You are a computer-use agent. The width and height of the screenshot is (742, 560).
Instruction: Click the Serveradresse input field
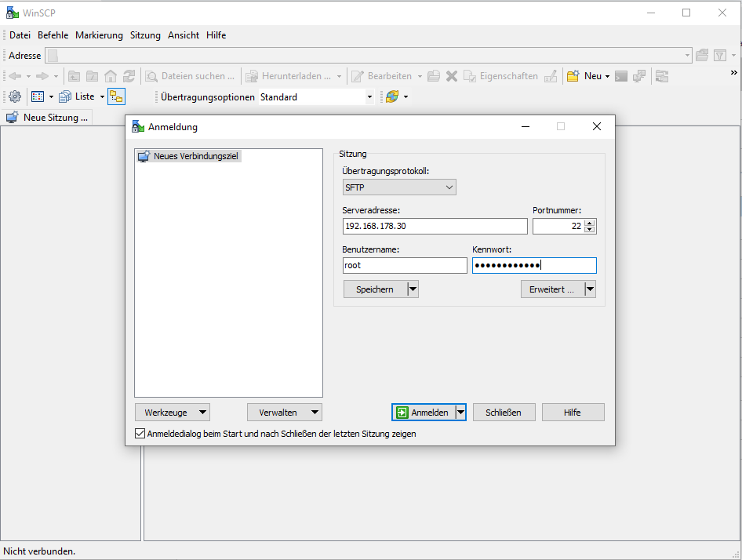435,226
